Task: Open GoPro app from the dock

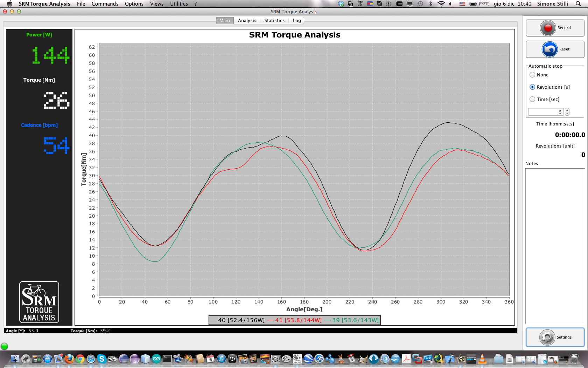Action: (x=471, y=359)
